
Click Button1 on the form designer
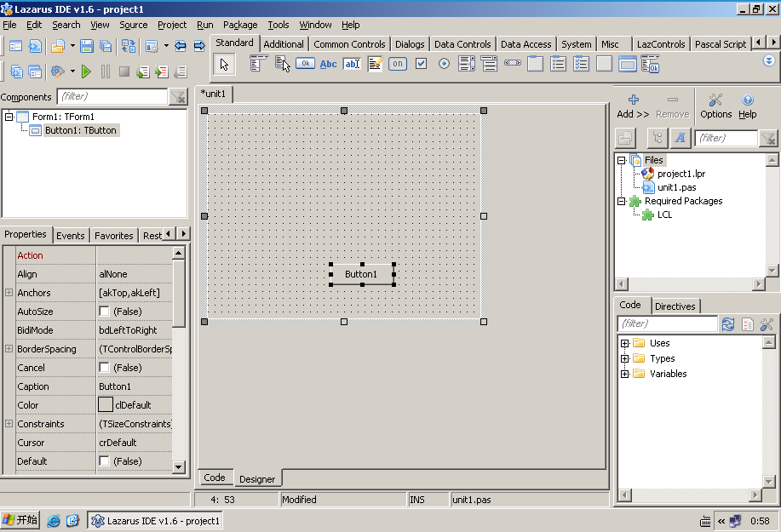pos(362,274)
